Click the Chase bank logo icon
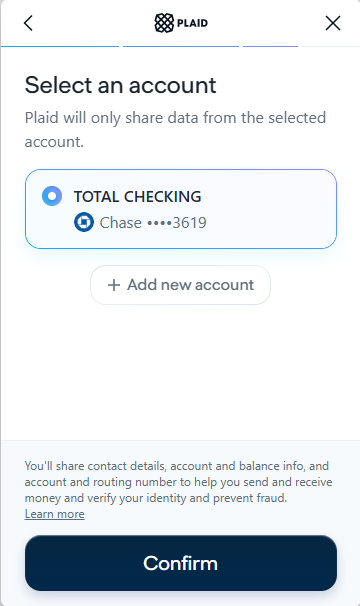Viewport: 360px width, 606px height. point(84,222)
